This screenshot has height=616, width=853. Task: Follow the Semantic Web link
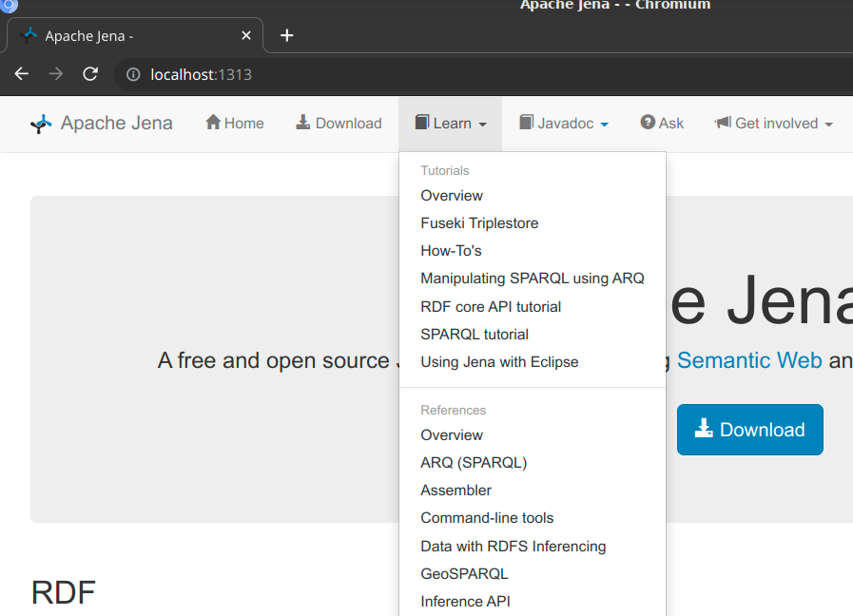749,360
